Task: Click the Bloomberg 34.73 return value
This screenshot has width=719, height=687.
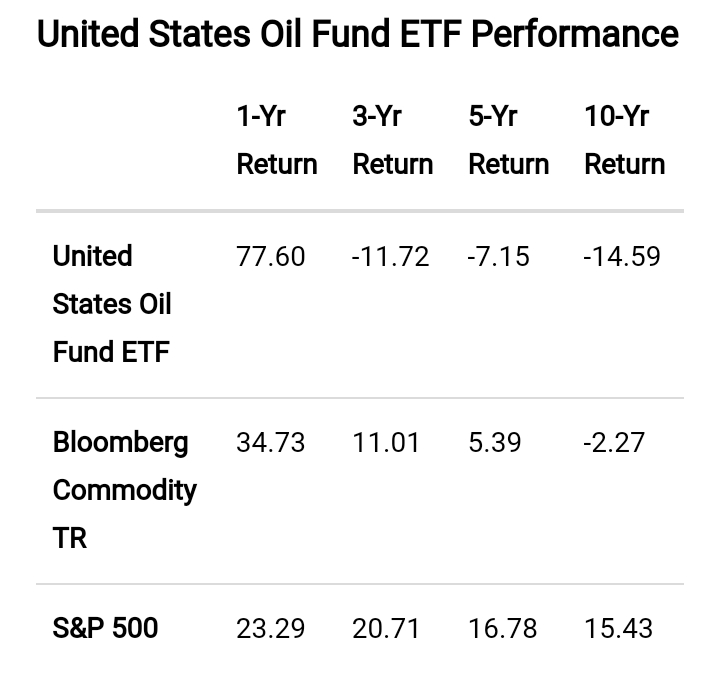Action: pos(270,443)
